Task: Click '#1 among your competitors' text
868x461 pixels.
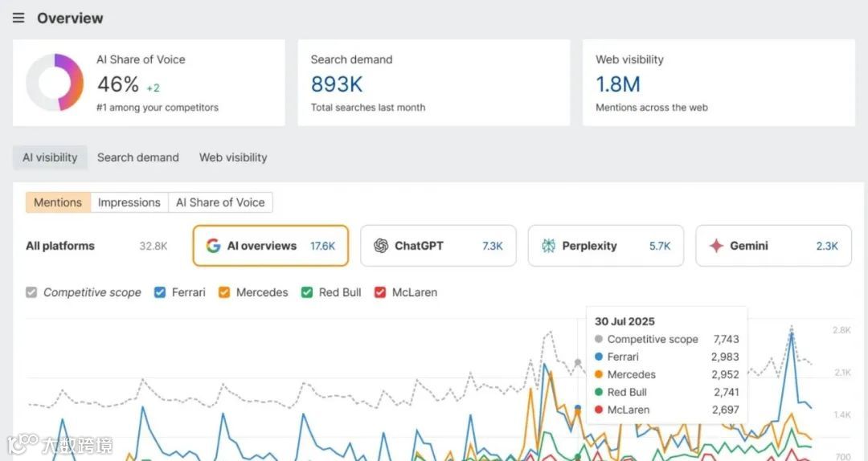Action: 158,108
